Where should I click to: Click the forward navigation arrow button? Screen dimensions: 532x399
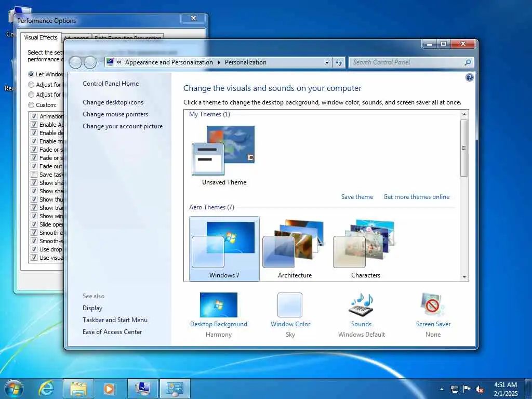pyautogui.click(x=90, y=62)
